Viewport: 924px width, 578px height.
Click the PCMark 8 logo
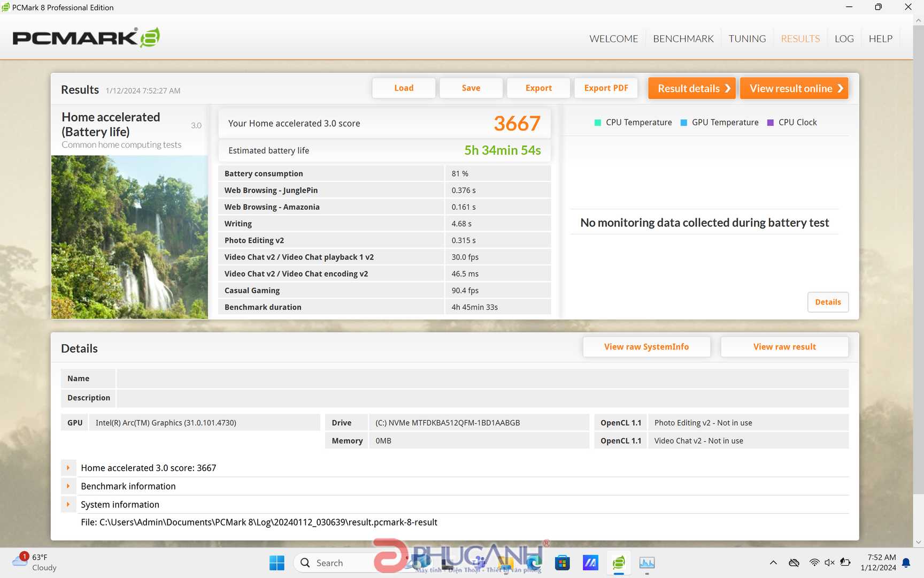tap(86, 37)
